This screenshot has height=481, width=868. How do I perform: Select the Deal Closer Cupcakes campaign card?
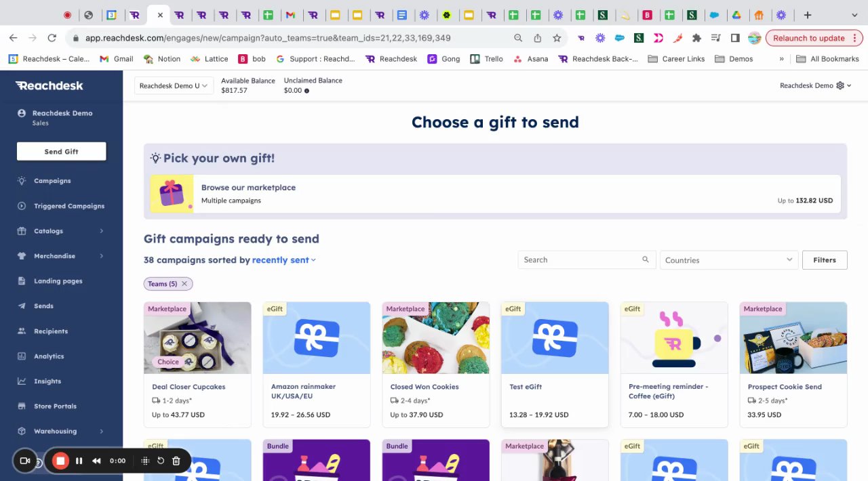click(x=197, y=364)
